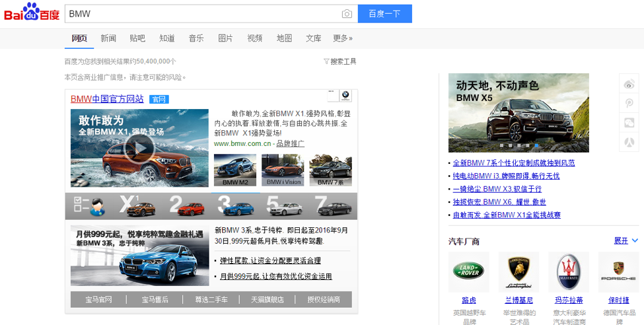This screenshot has height=325, width=644.
Task: Click the Tencent Weibo share icon
Action: (x=629, y=103)
